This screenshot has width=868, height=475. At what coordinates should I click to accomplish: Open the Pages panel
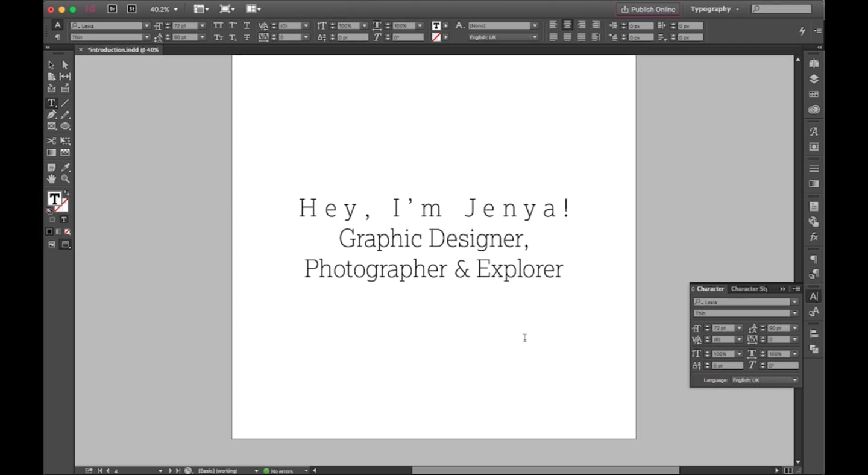[814, 62]
